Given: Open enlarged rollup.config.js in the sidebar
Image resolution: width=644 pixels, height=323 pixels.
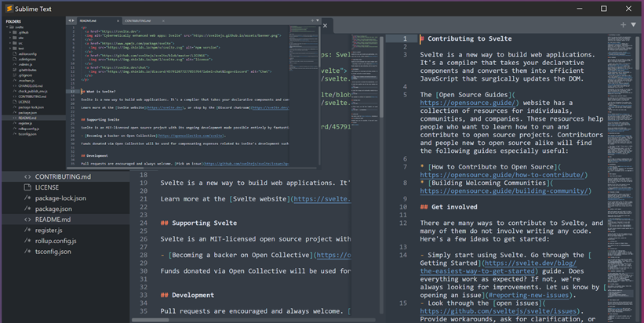Looking at the screenshot, I should (x=56, y=241).
